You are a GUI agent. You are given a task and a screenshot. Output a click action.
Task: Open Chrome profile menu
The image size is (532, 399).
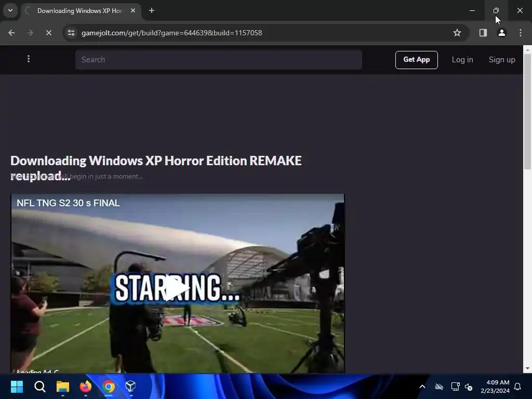502,33
